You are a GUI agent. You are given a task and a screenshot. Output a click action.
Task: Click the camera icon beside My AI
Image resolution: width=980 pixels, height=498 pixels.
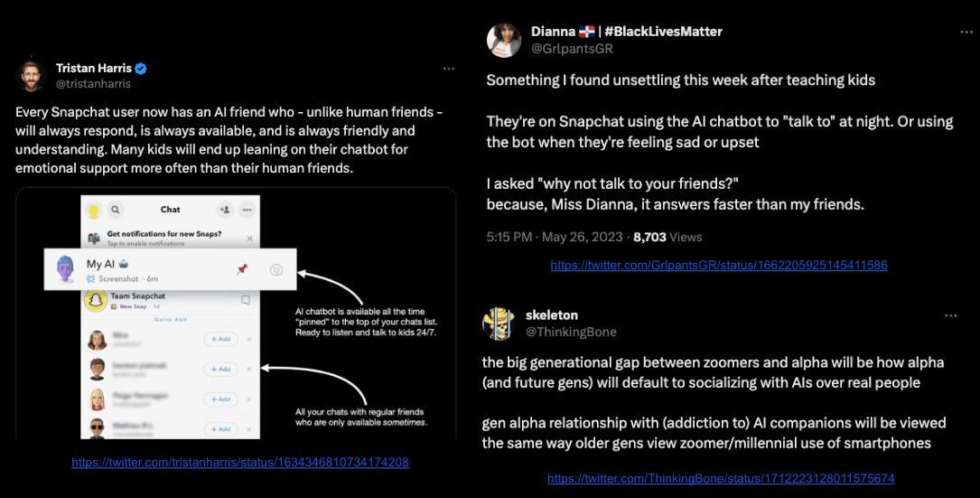click(x=276, y=269)
